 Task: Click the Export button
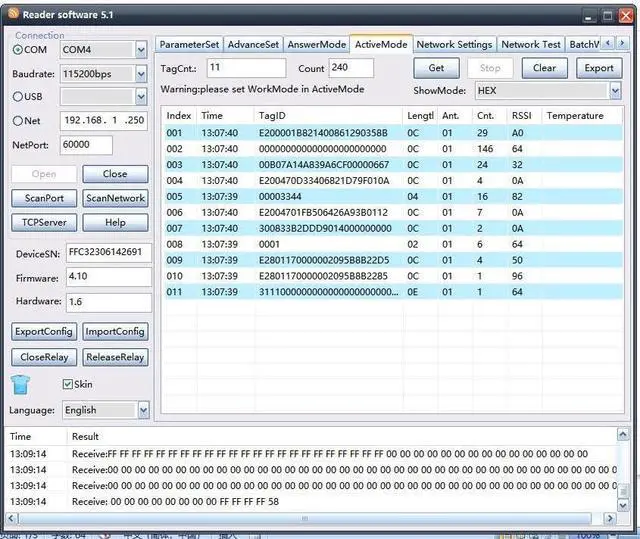[598, 68]
